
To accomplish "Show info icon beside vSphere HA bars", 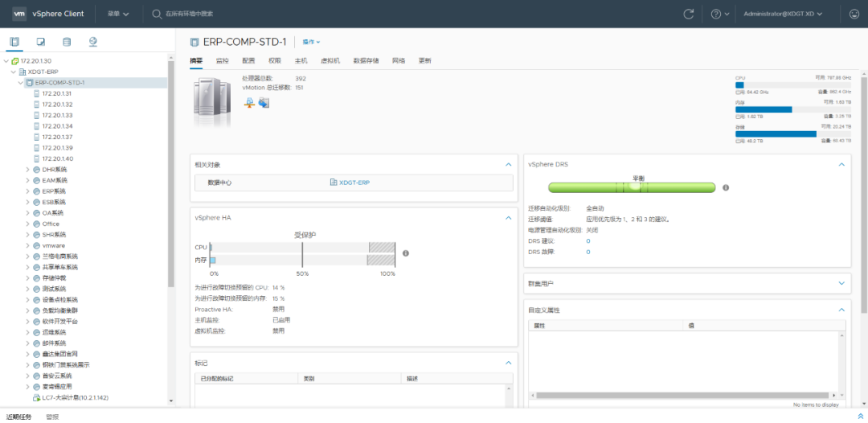I will (x=405, y=253).
